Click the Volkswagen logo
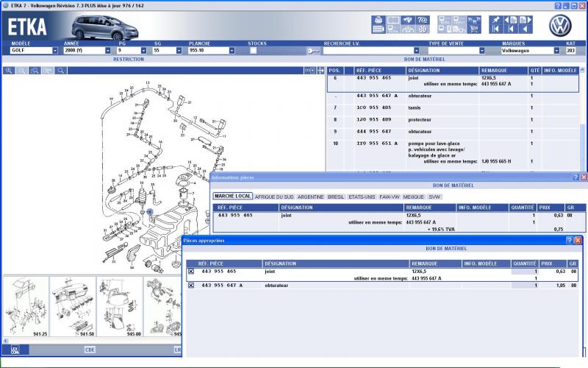This screenshot has height=368, width=588. click(x=560, y=26)
